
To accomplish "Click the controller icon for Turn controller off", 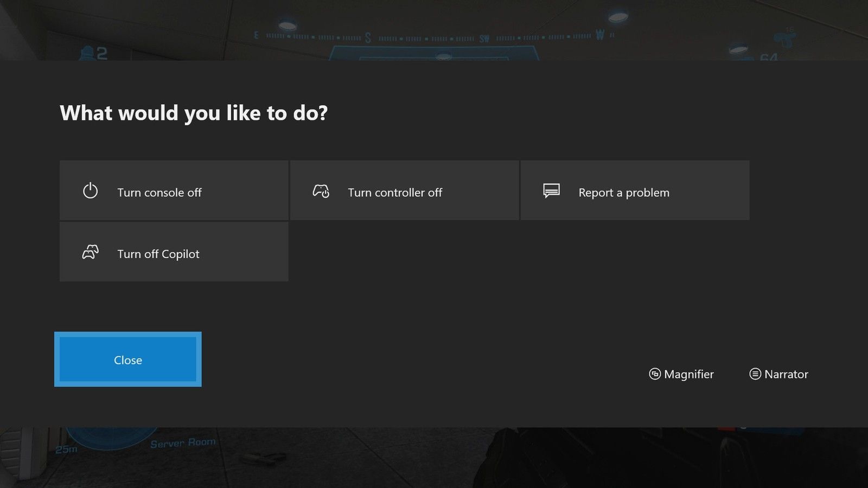I will point(321,191).
